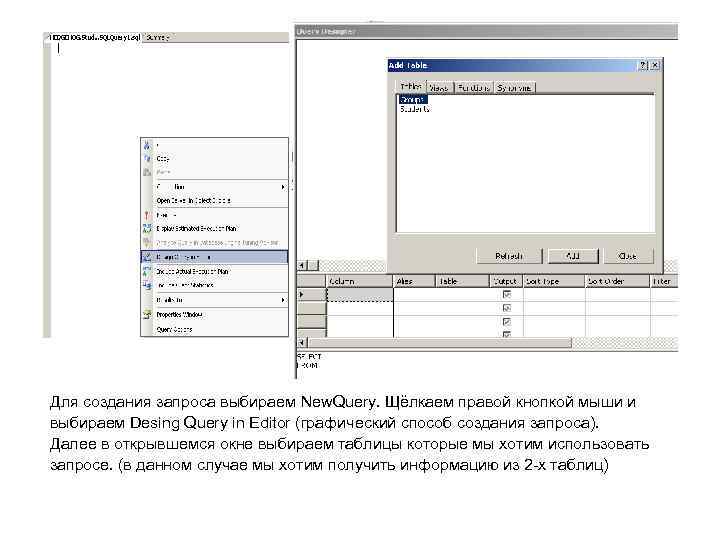Select the Students table in the list

pyautogui.click(x=415, y=109)
